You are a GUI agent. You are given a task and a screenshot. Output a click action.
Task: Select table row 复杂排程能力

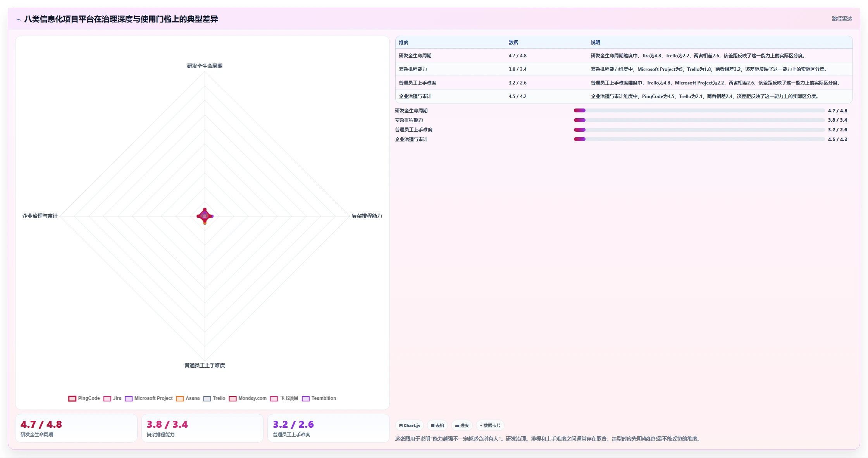point(624,69)
